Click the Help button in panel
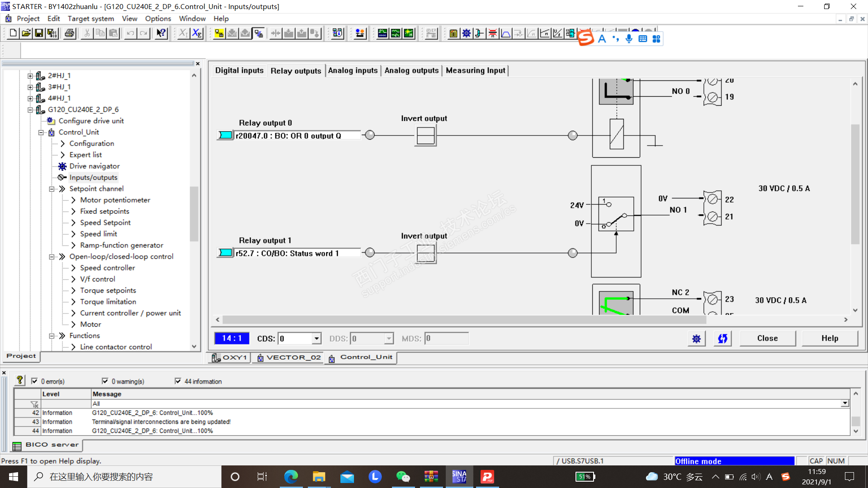Screen dimensions: 868x488 830,338
